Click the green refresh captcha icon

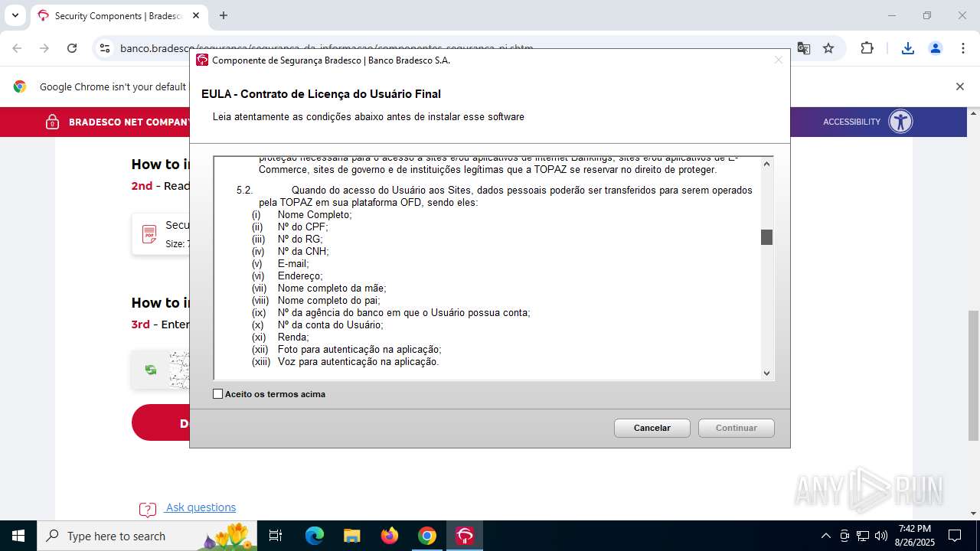[151, 370]
